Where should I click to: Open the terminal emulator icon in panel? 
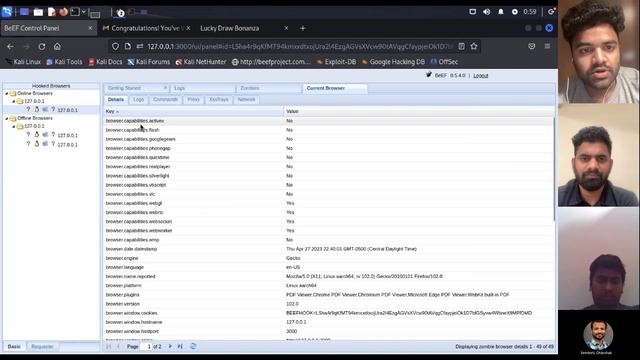tap(75, 12)
